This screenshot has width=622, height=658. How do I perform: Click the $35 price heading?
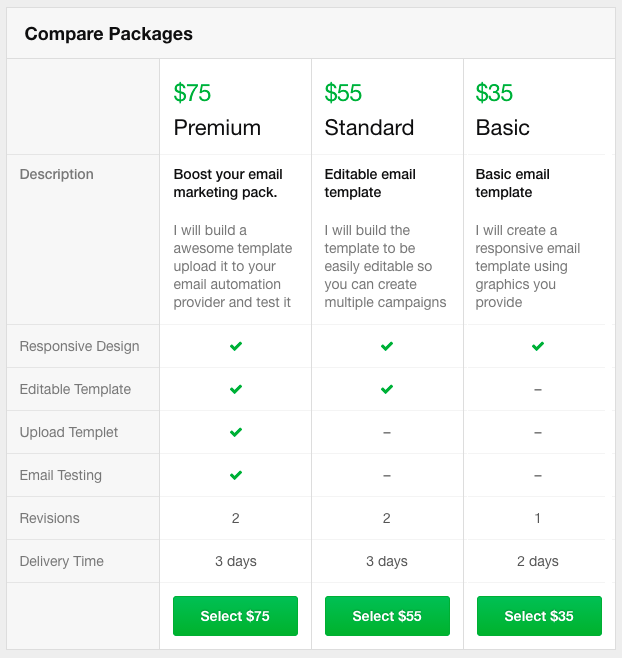pyautogui.click(x=495, y=93)
